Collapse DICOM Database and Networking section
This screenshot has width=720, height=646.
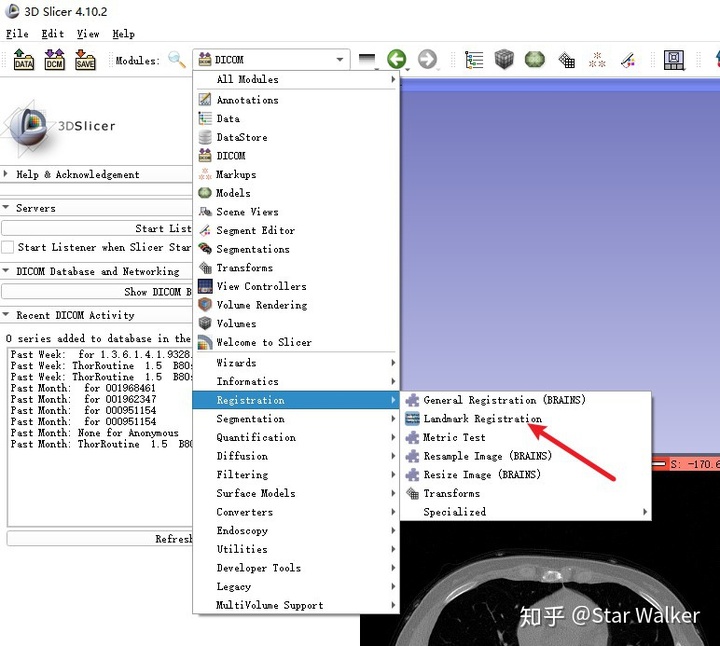[96, 271]
